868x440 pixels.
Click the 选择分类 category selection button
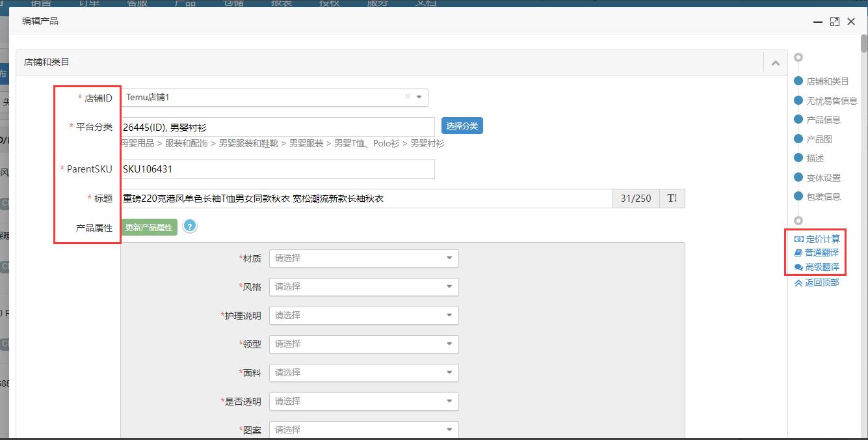(x=462, y=125)
